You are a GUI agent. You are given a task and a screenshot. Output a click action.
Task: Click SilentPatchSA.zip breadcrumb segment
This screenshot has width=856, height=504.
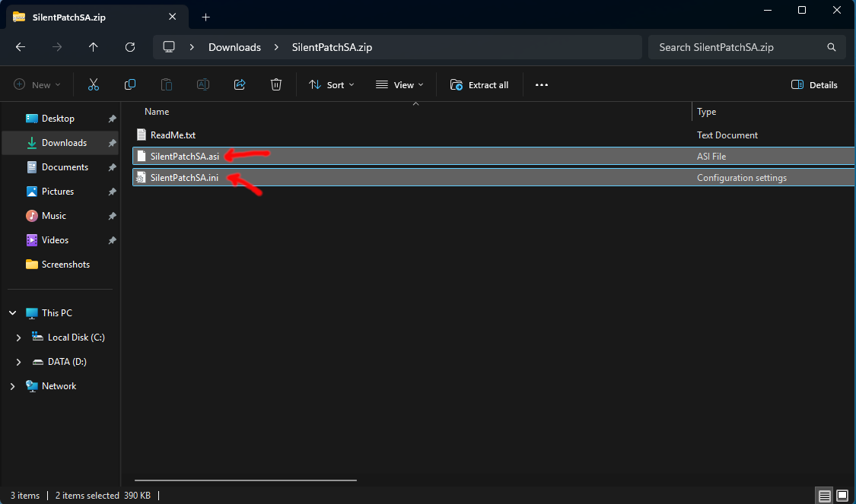(x=332, y=47)
